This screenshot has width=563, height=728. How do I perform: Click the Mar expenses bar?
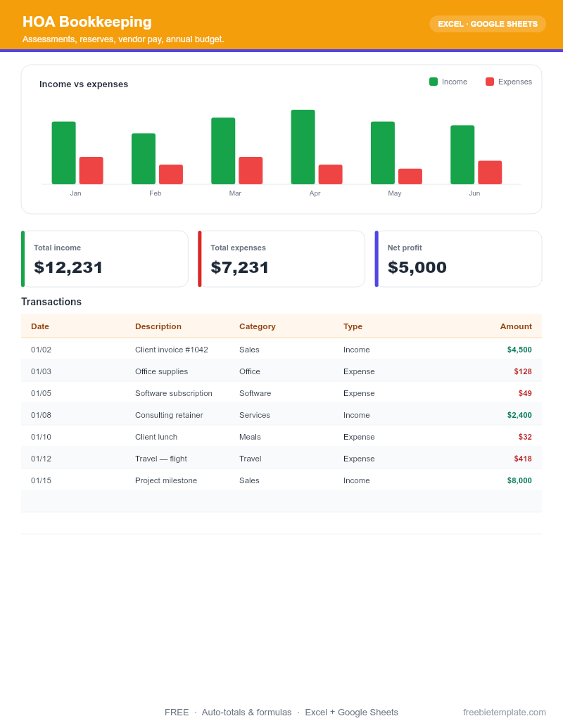[x=251, y=170]
